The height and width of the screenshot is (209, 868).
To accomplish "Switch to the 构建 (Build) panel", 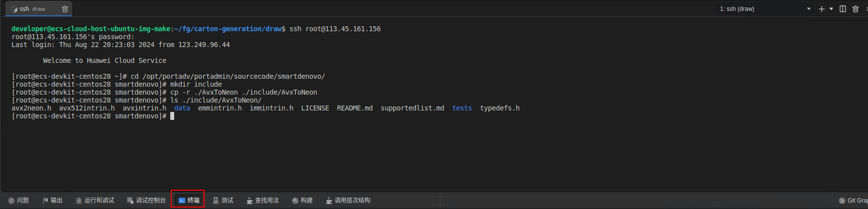I will click(303, 201).
